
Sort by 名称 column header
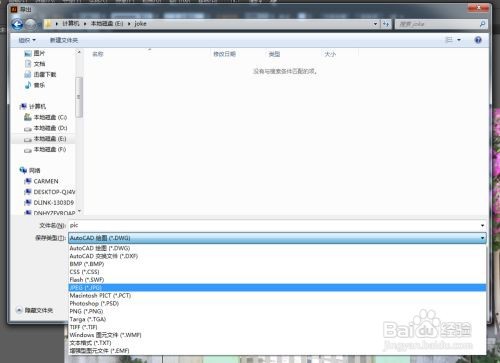98,54
